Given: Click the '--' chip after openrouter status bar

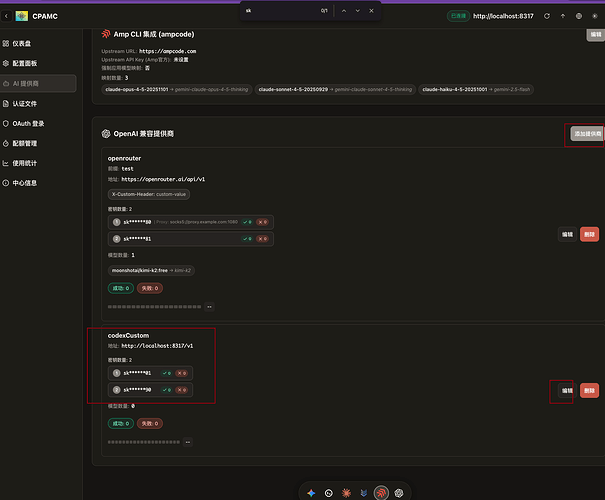Looking at the screenshot, I should click(210, 307).
